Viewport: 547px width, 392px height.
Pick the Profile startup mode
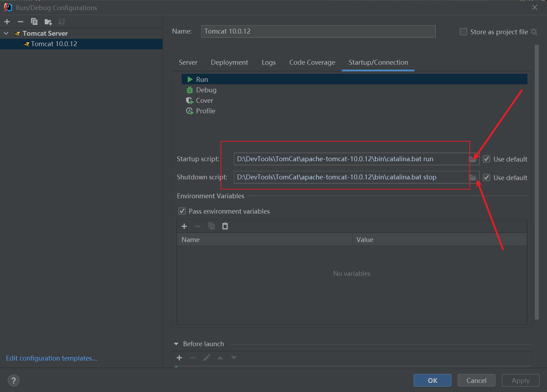pyautogui.click(x=354, y=111)
